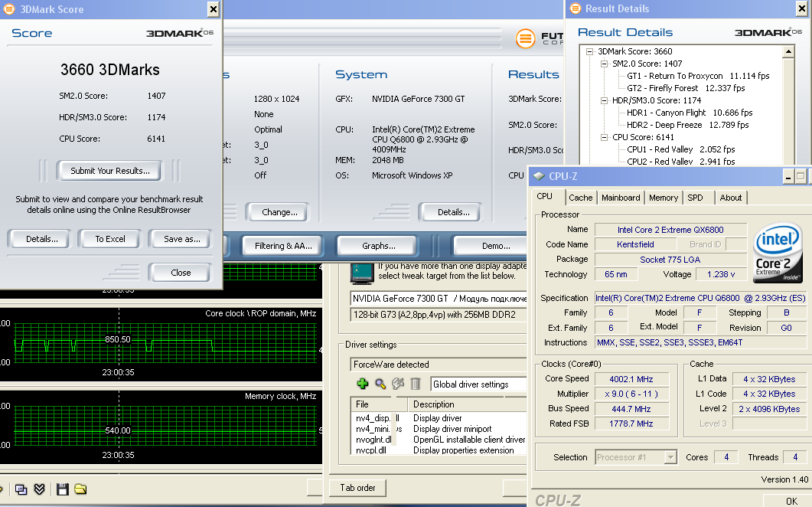Click the ForceWare detected field
812x507 pixels.
point(439,365)
